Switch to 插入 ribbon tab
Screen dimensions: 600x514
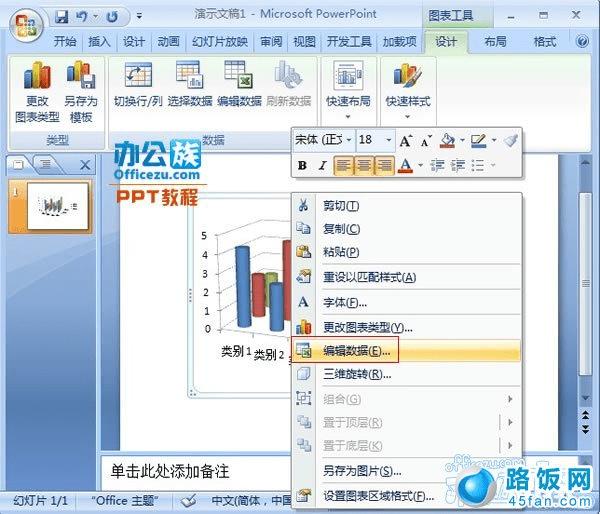(99, 41)
